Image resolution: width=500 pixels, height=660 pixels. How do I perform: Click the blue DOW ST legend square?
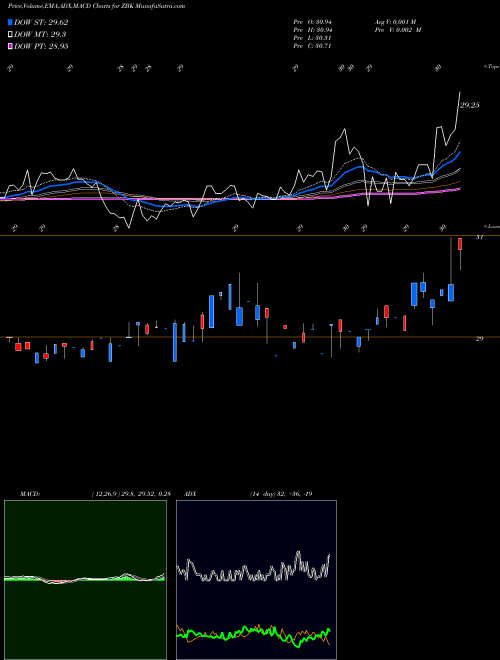coord(10,22)
